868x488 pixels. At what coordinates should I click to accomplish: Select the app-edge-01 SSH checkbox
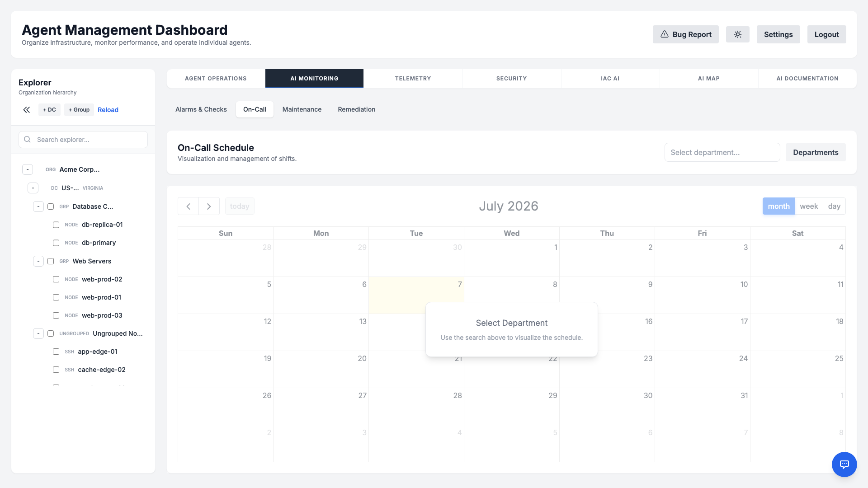click(56, 352)
